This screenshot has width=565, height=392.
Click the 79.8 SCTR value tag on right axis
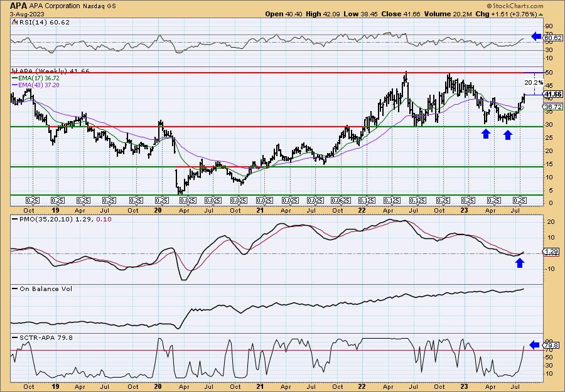click(x=552, y=346)
